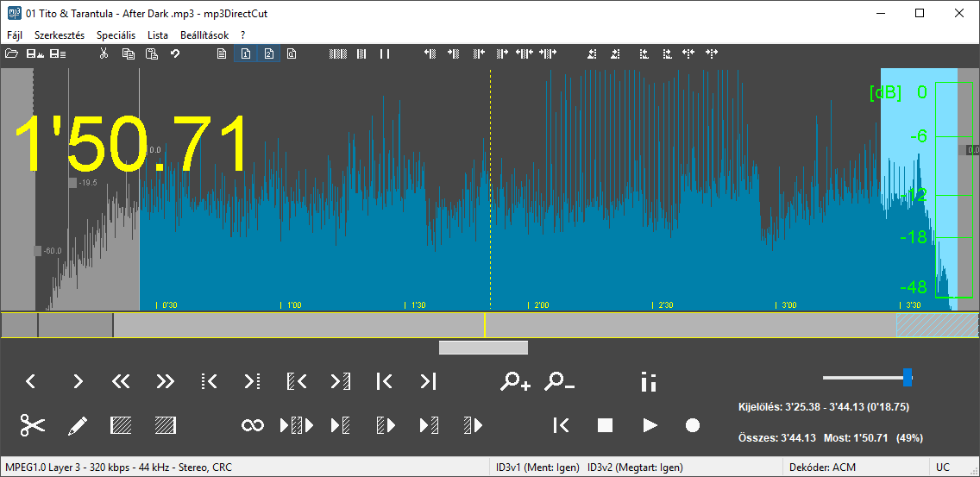The width and height of the screenshot is (980, 477).
Task: Go to next cue with dotted-line right icon
Action: [x=252, y=381]
